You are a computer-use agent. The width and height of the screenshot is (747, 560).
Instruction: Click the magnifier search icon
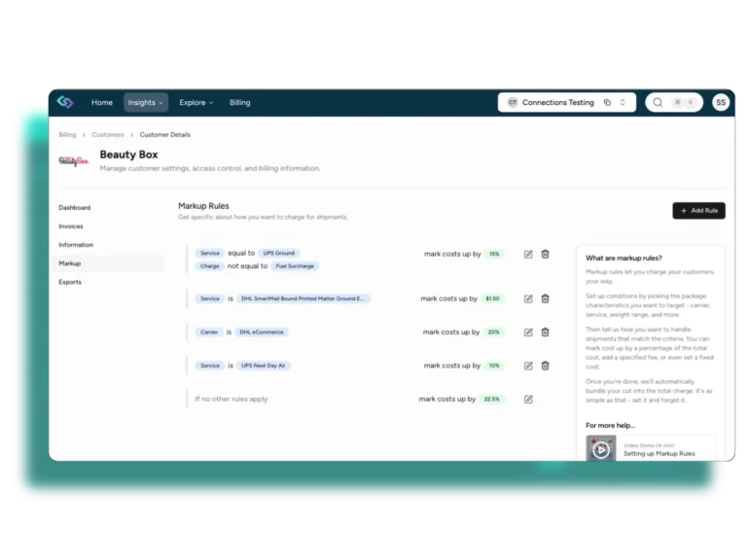coord(658,102)
